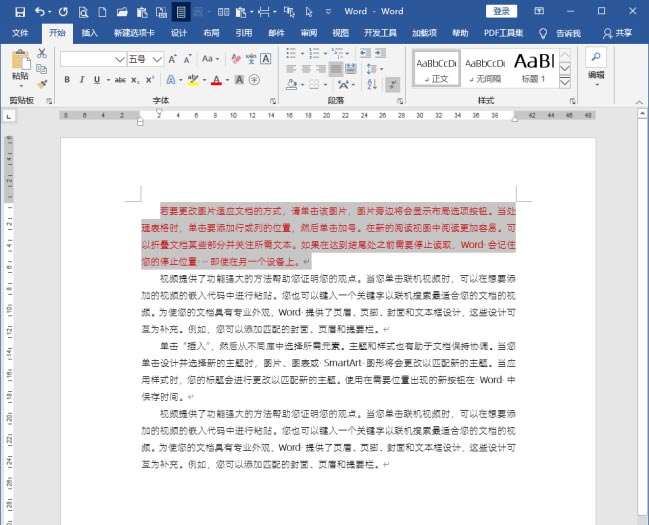Open a file via folder icon
The image size is (649, 525).
[x=122, y=12]
